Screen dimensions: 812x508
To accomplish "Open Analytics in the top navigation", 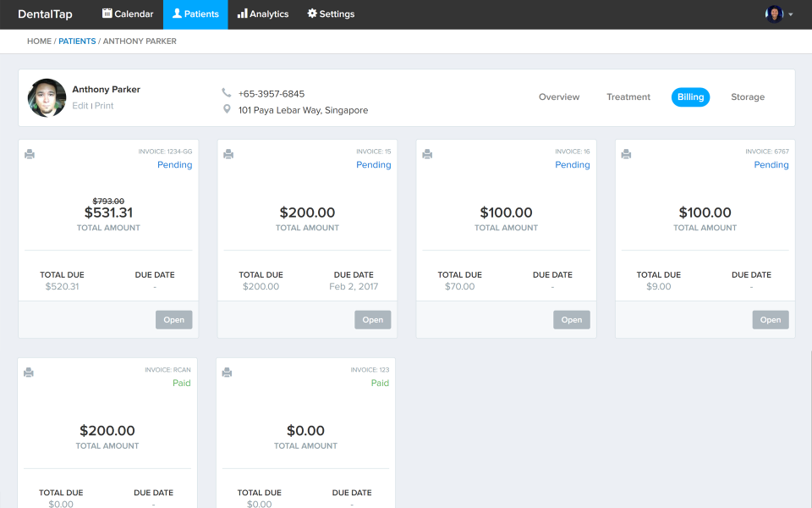I will pos(263,14).
